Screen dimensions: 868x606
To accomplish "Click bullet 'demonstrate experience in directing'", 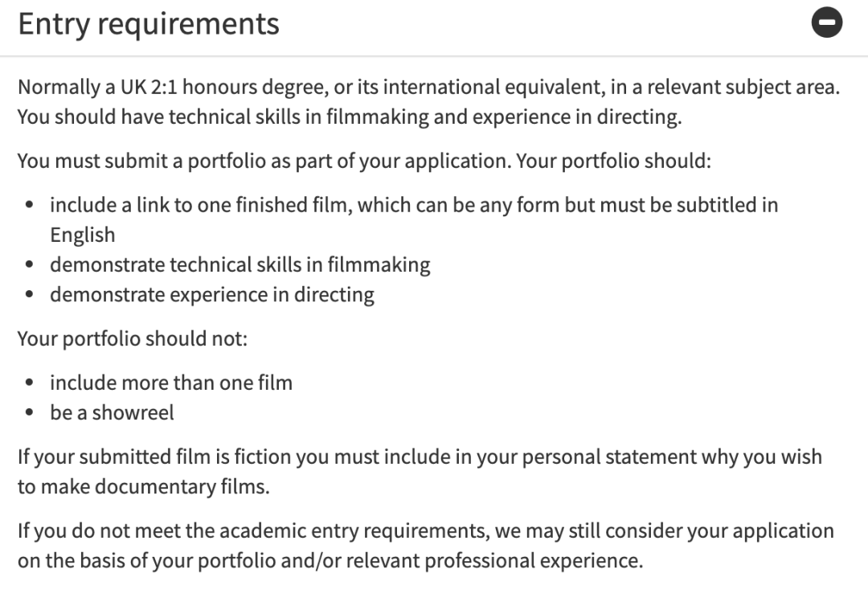I will coord(212,294).
